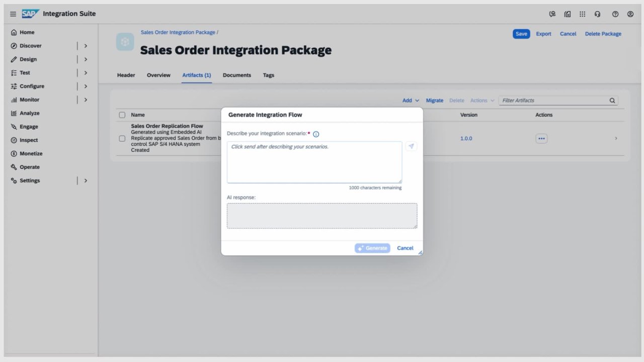Open Settings in the sidebar

click(x=30, y=180)
